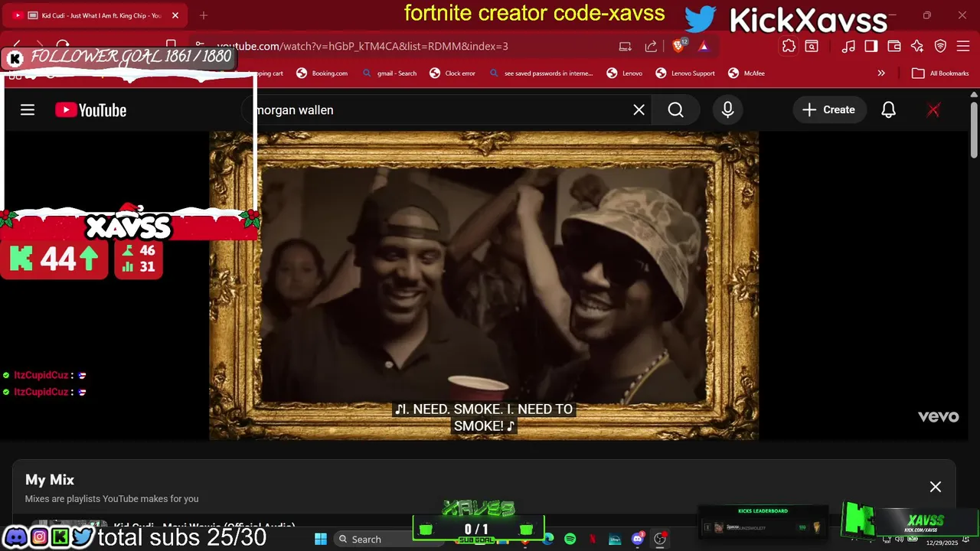The width and height of the screenshot is (980, 551).
Task: Open the Leo AI sparkle icon
Action: click(917, 46)
